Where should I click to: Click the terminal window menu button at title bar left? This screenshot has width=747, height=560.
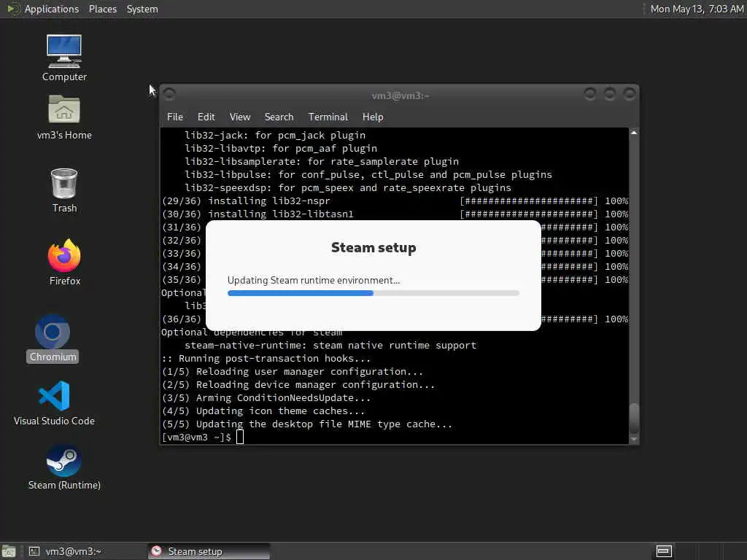(x=169, y=94)
